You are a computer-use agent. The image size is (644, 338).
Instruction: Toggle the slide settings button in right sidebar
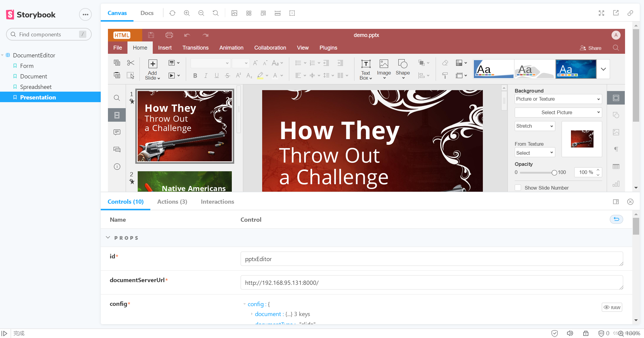616,98
